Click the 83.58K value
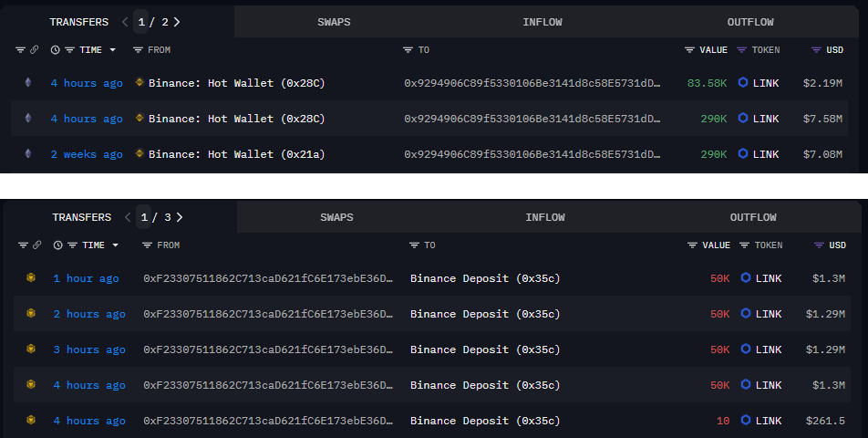Image resolution: width=868 pixels, height=438 pixels. [x=707, y=83]
